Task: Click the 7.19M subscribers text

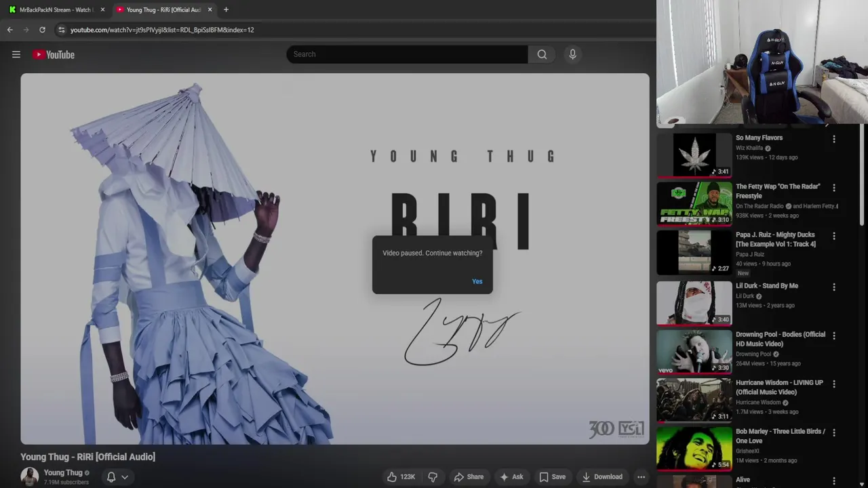Action: pyautogui.click(x=66, y=483)
